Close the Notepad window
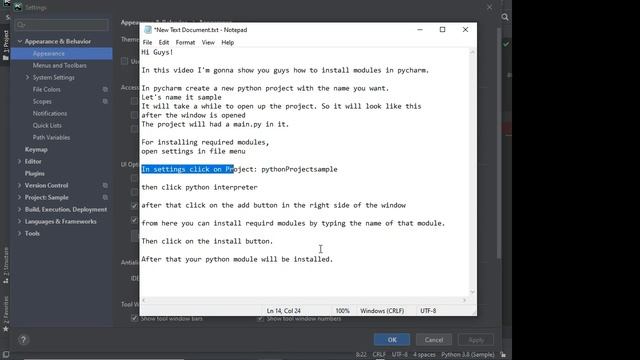Screen dimensions: 640x360 click(465, 29)
